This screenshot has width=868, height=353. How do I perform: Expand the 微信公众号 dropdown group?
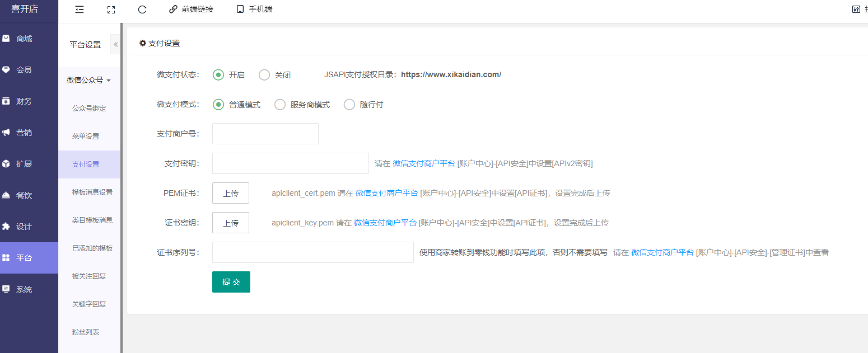[89, 80]
